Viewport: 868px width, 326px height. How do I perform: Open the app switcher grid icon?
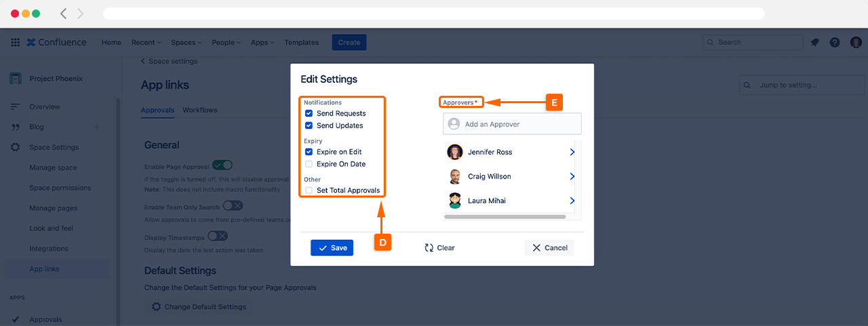pyautogui.click(x=15, y=42)
